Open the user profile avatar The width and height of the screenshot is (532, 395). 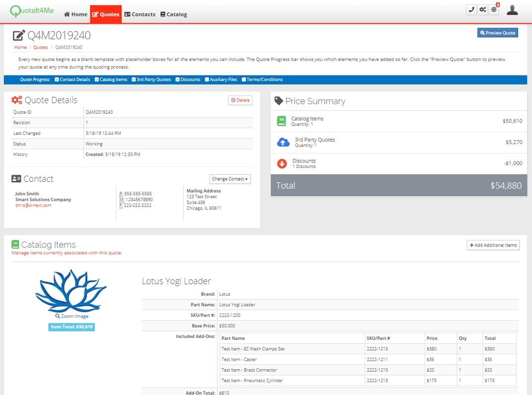[x=512, y=10]
